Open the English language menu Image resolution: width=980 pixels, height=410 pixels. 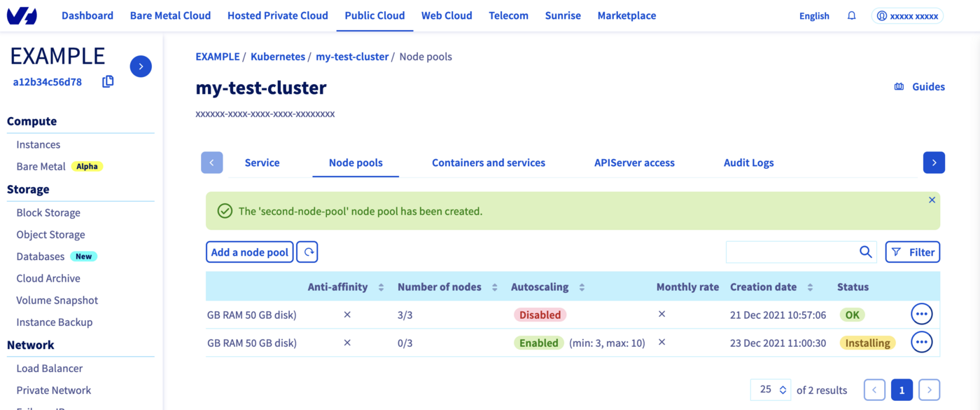coord(814,15)
